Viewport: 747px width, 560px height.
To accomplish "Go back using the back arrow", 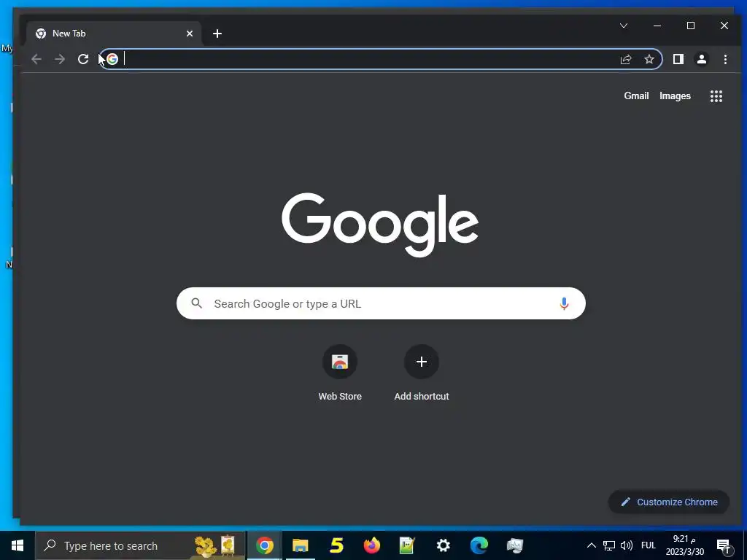I will pyautogui.click(x=36, y=59).
